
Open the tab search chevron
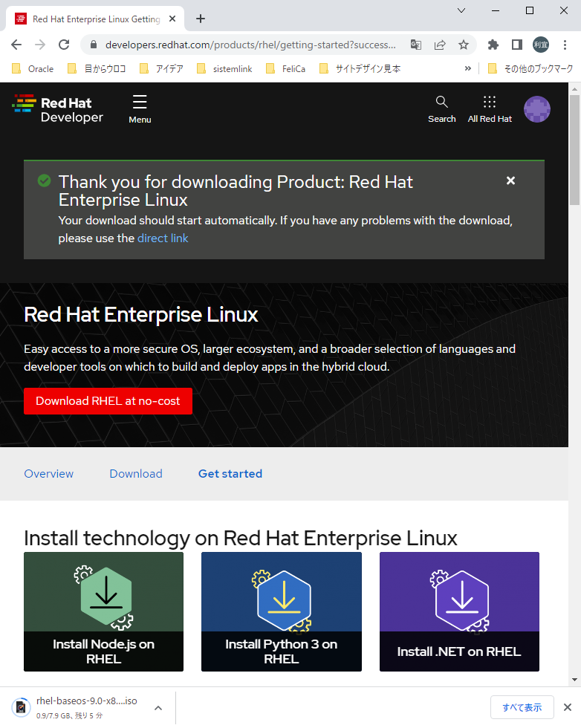pos(461,10)
